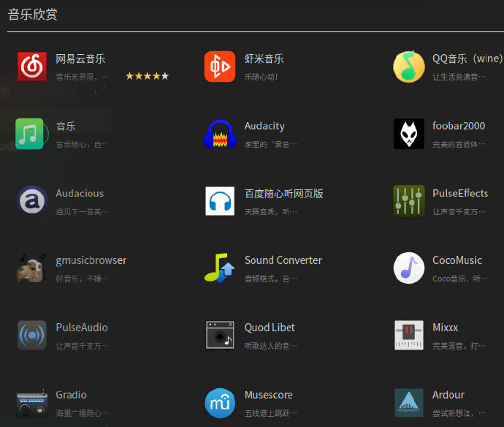Select the QQ音乐 (wine) title
The width and height of the screenshot is (504, 427).
pyautogui.click(x=467, y=59)
